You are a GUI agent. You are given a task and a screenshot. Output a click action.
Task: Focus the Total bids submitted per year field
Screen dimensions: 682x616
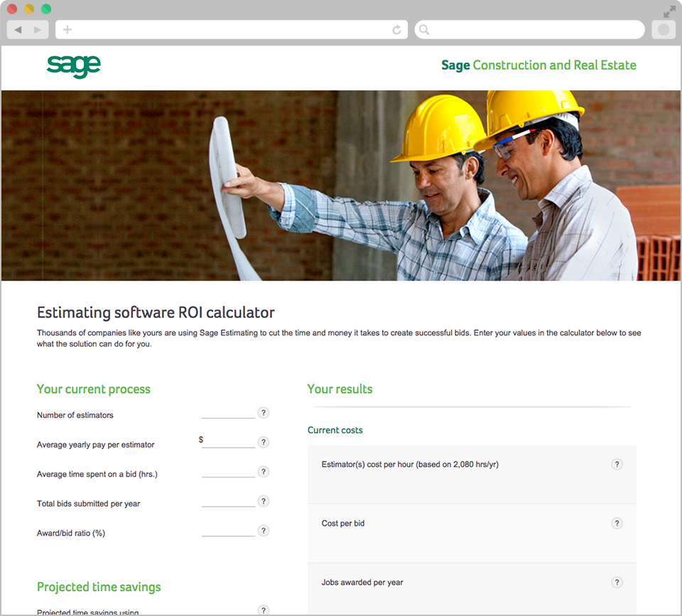point(228,502)
